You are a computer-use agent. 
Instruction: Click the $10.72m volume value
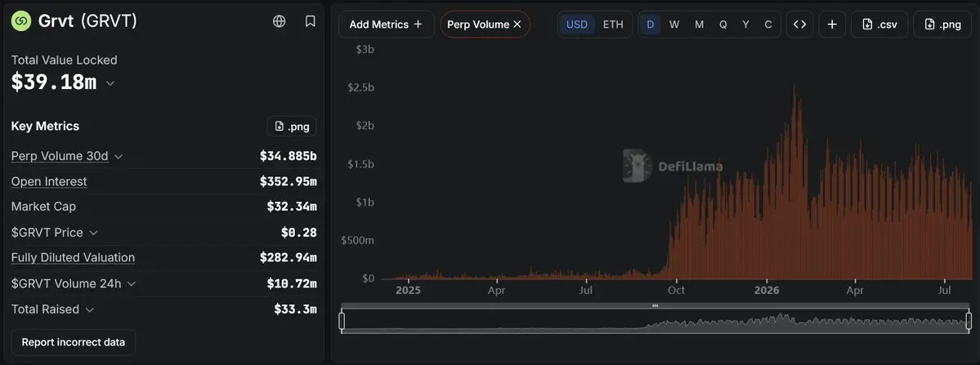pyautogui.click(x=292, y=284)
